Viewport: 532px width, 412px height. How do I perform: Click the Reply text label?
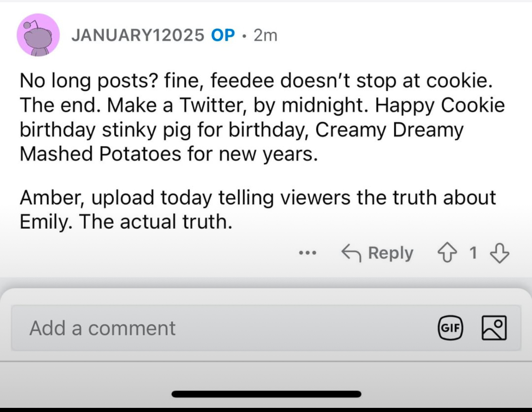pyautogui.click(x=390, y=253)
